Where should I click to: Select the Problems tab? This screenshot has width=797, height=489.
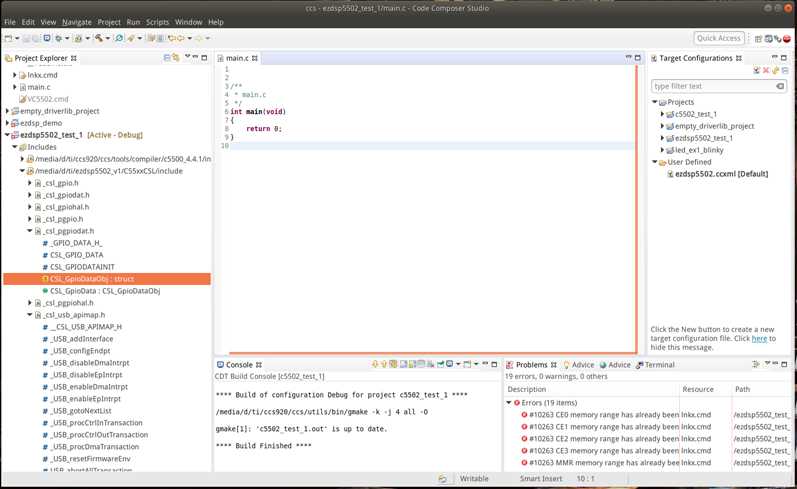531,365
